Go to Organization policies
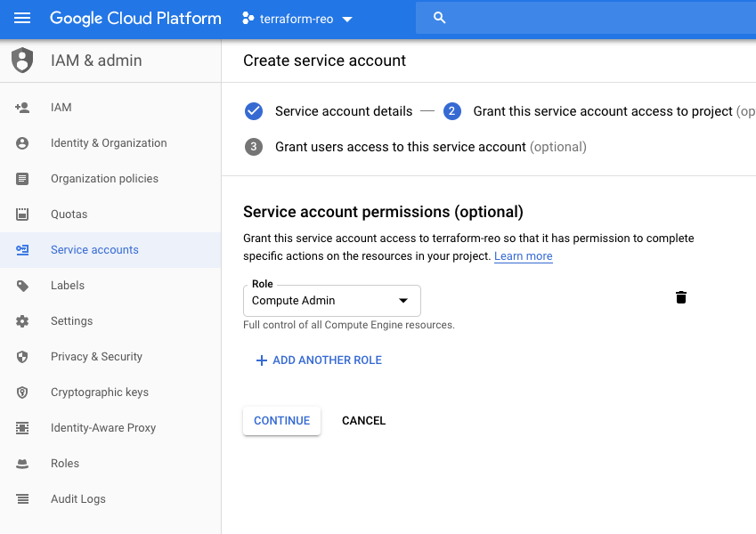 click(x=104, y=179)
